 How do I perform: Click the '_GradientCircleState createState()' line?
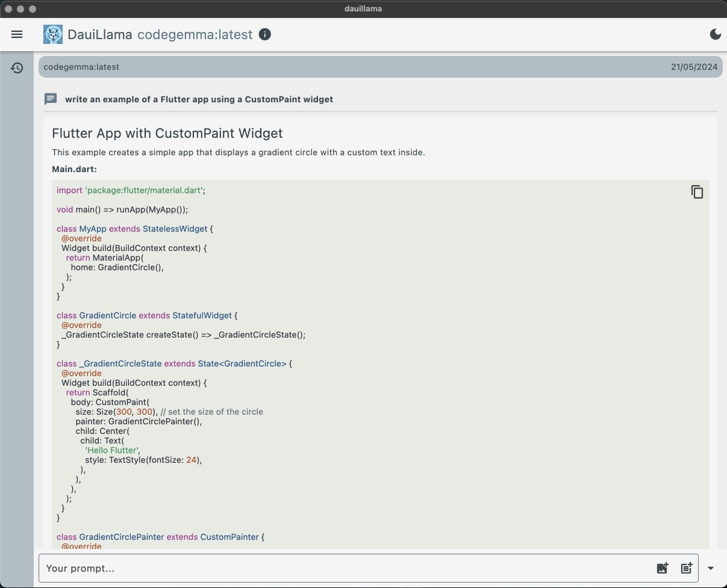[x=184, y=335]
